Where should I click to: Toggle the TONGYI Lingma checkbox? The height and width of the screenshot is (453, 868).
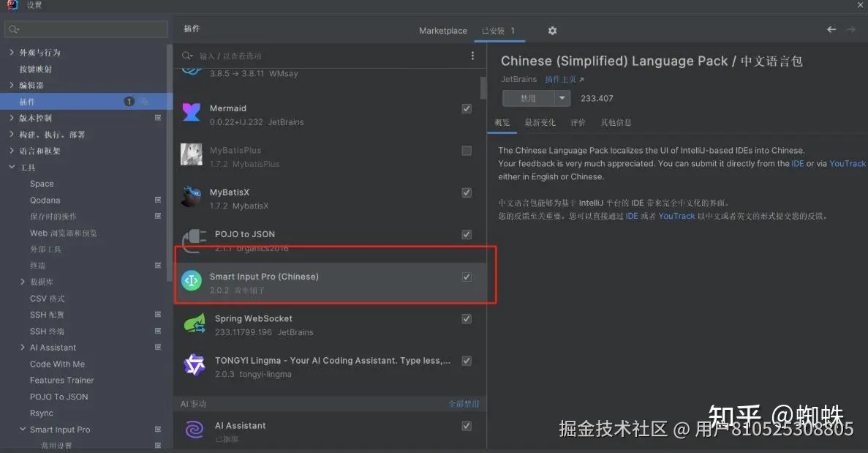[x=467, y=361]
